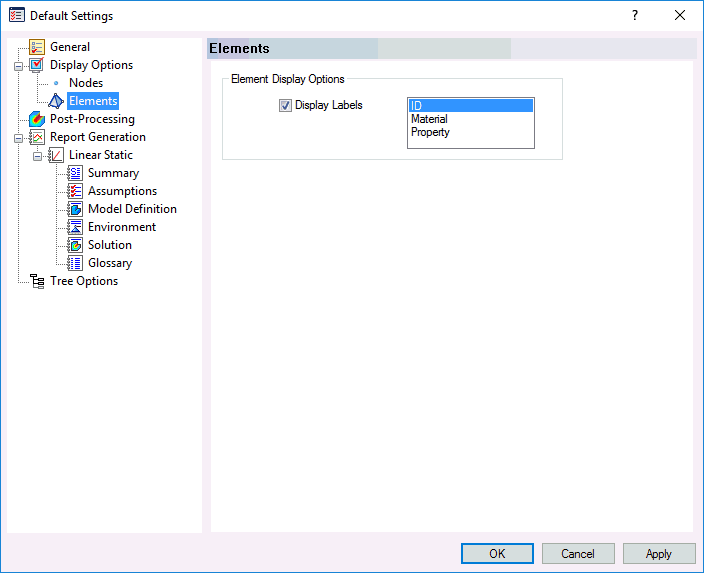The image size is (704, 573).
Task: Click the Nodes dot icon
Action: coord(56,83)
